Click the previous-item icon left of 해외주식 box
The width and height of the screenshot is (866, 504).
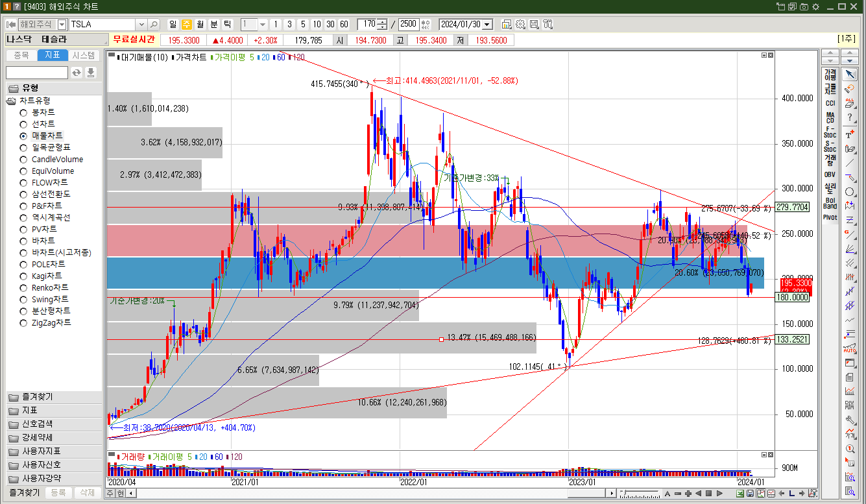(11, 24)
